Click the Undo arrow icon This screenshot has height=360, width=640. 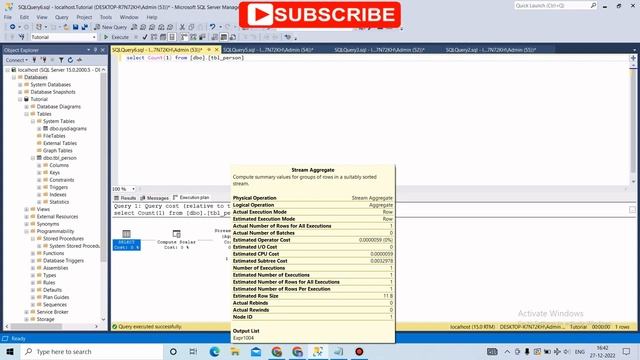coord(212,27)
